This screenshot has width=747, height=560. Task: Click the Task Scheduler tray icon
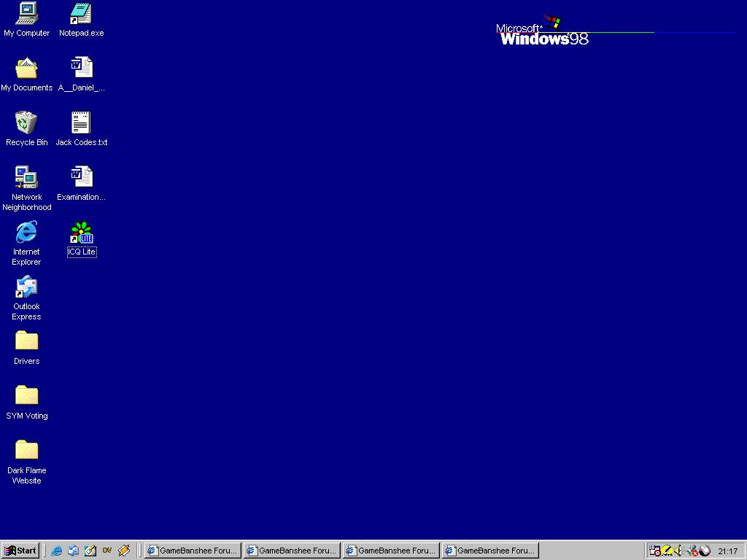[654, 551]
